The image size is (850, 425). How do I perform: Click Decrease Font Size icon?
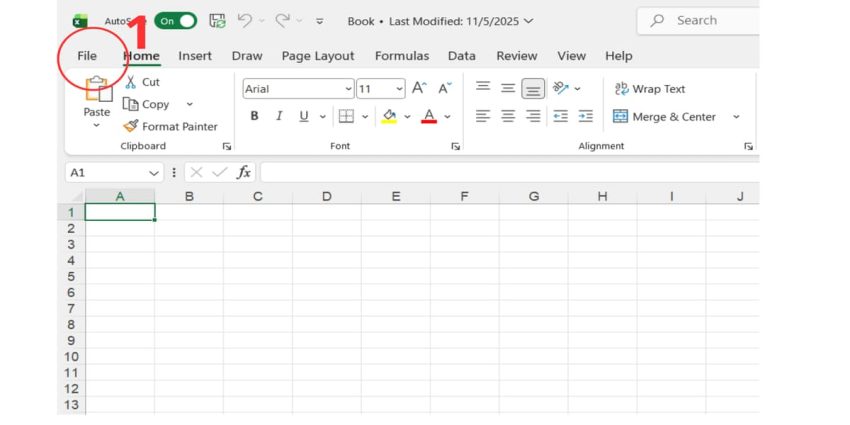tap(445, 88)
